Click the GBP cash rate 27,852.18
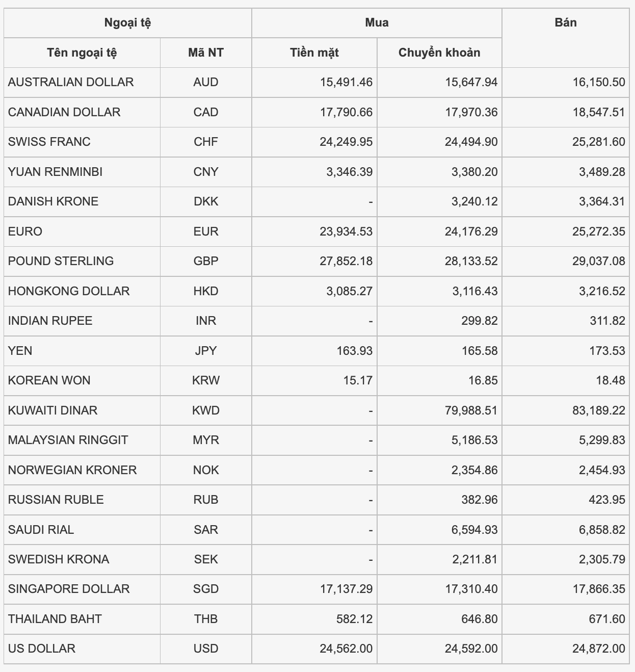635x672 pixels. pos(346,261)
